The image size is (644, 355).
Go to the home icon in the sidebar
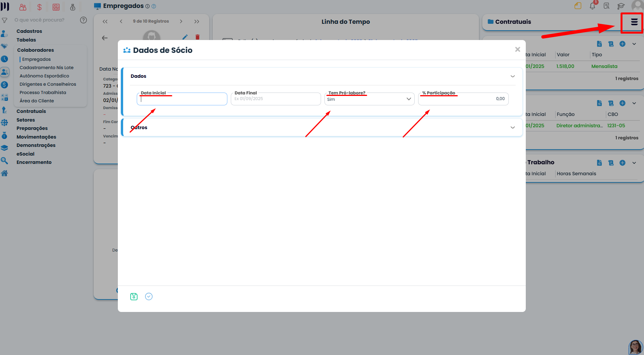click(5, 173)
